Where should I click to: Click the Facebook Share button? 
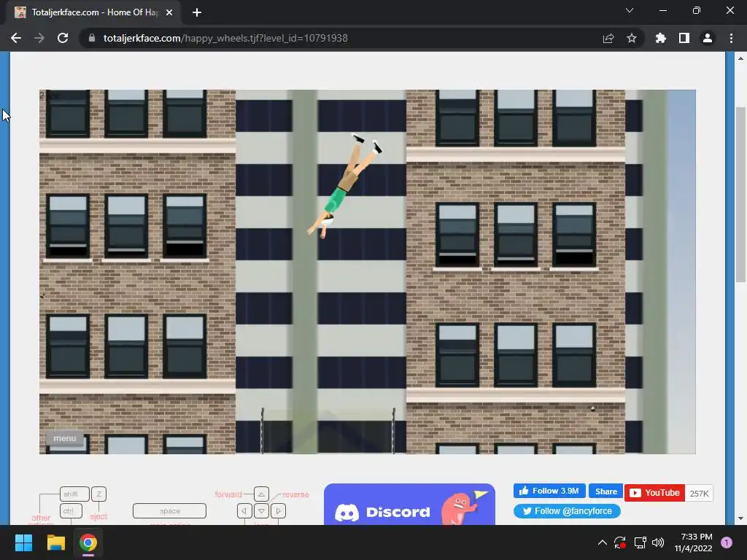pos(606,491)
